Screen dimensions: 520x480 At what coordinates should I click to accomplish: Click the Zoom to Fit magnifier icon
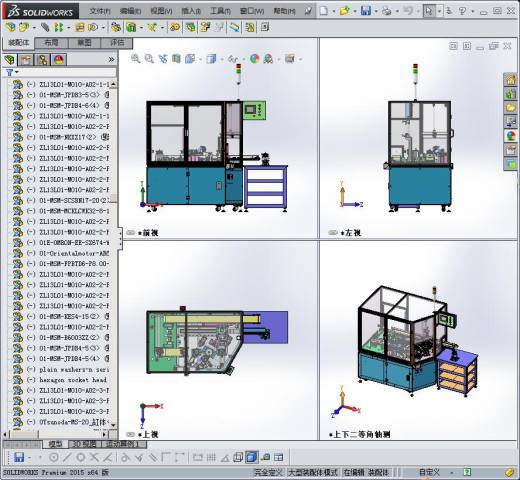135,59
